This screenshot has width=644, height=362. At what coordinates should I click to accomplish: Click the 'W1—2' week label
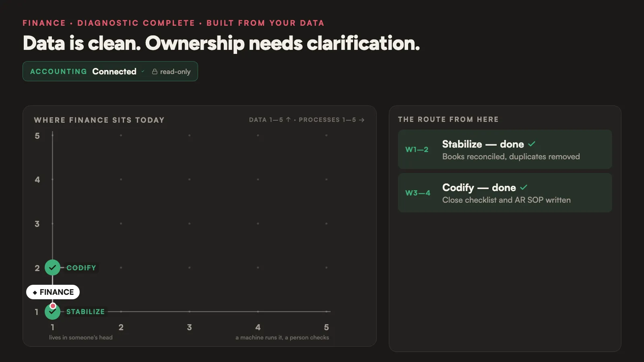417,150
